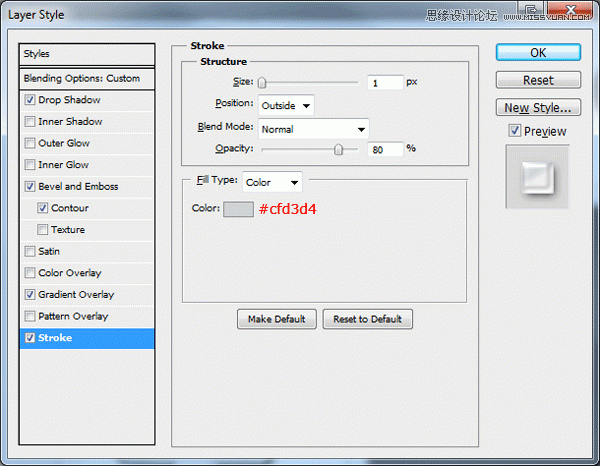Click the Opacity percentage input field
600x466 pixels.
click(x=385, y=149)
